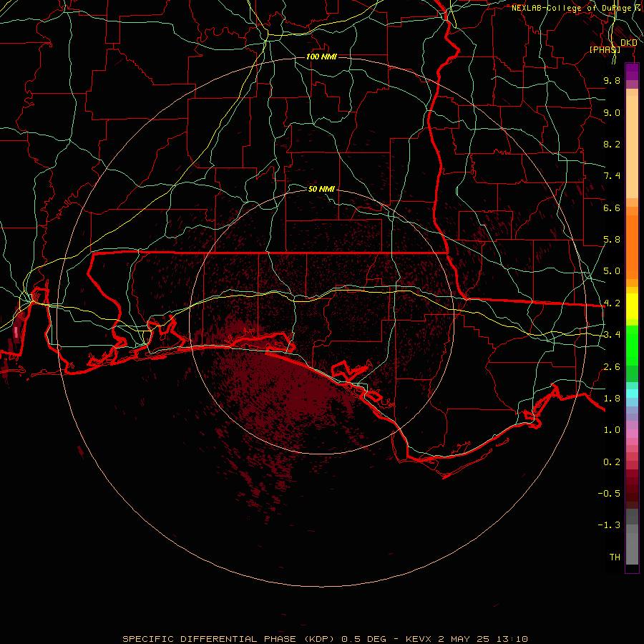Click the [PHAS] units label

coord(605,49)
